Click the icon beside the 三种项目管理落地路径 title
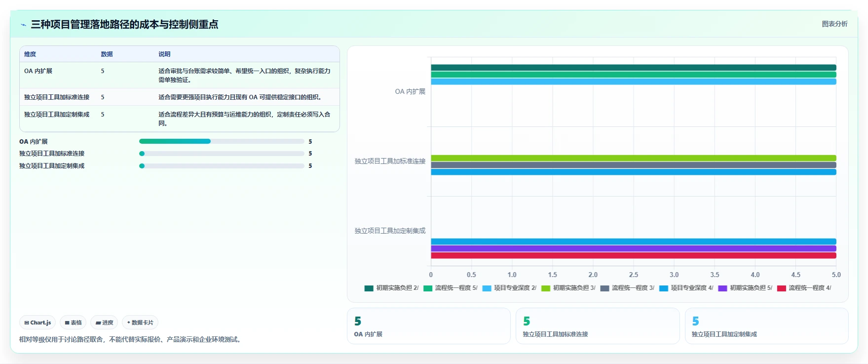The height and width of the screenshot is (364, 868). tap(23, 25)
